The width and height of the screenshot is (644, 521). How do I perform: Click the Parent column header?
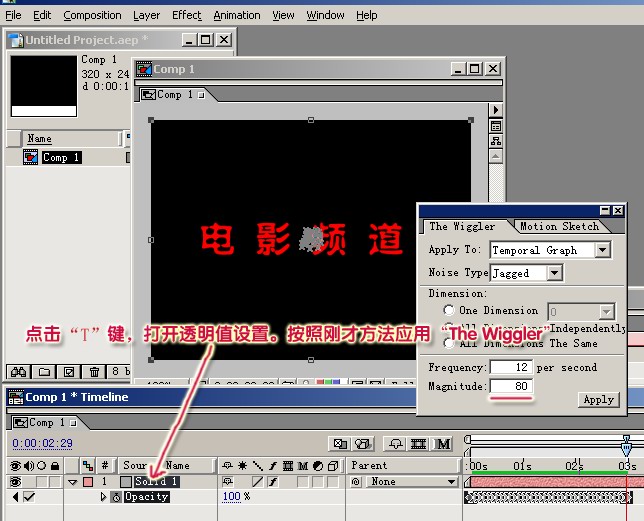click(x=403, y=466)
